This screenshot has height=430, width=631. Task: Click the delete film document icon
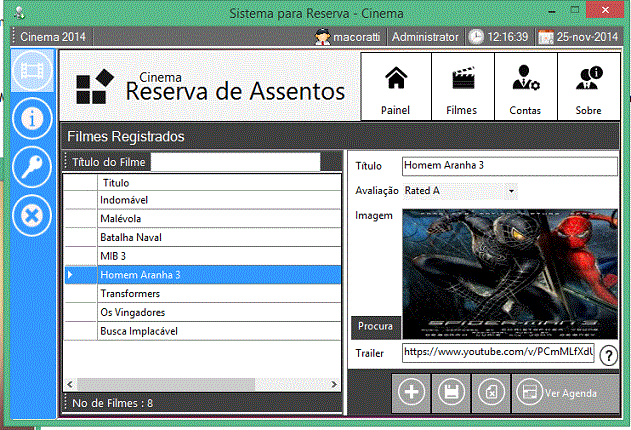(491, 392)
